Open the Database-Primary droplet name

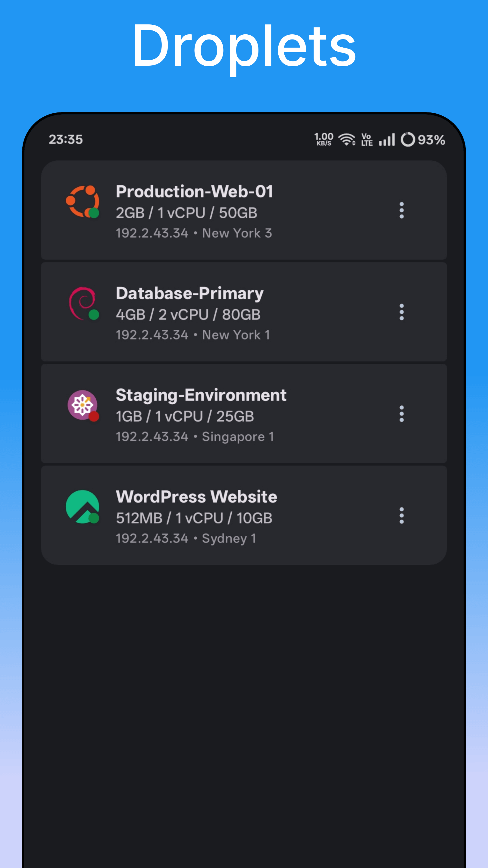pos(189,293)
